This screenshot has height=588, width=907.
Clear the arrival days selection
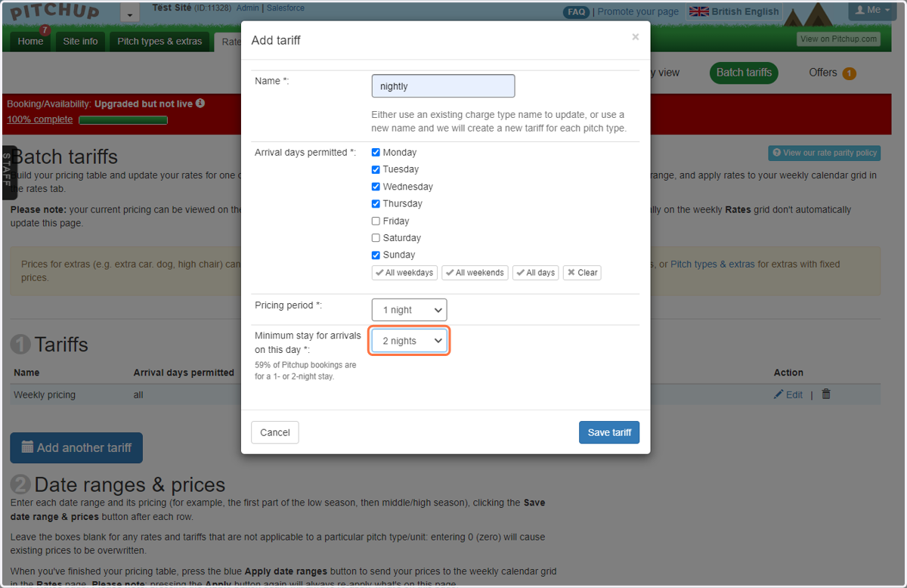582,273
